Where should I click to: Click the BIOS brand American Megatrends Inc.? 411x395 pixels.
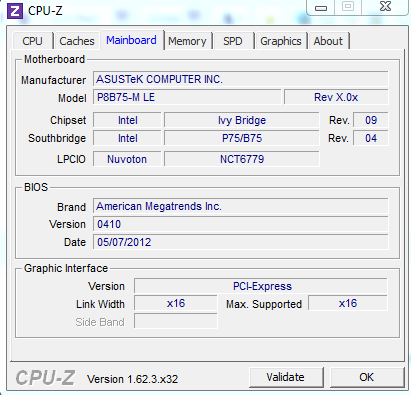coord(240,206)
